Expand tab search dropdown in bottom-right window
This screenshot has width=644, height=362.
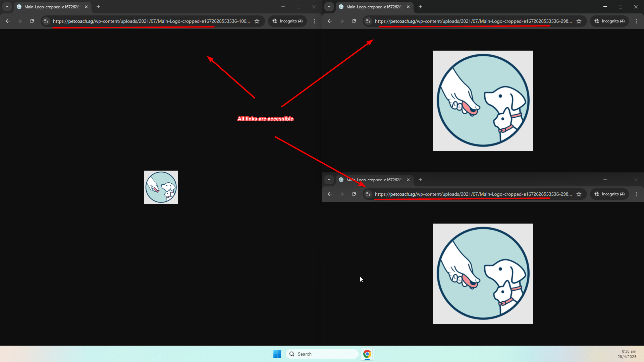pos(329,180)
